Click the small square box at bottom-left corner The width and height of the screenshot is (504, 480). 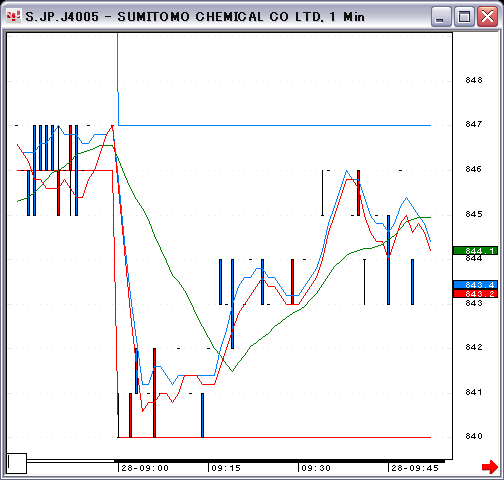click(17, 463)
